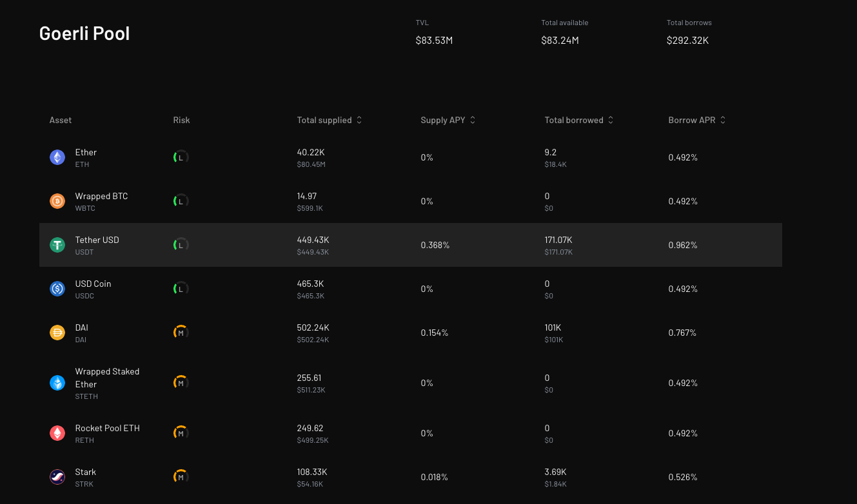Click the Asset column header
Viewport: 857px width, 504px height.
click(61, 120)
